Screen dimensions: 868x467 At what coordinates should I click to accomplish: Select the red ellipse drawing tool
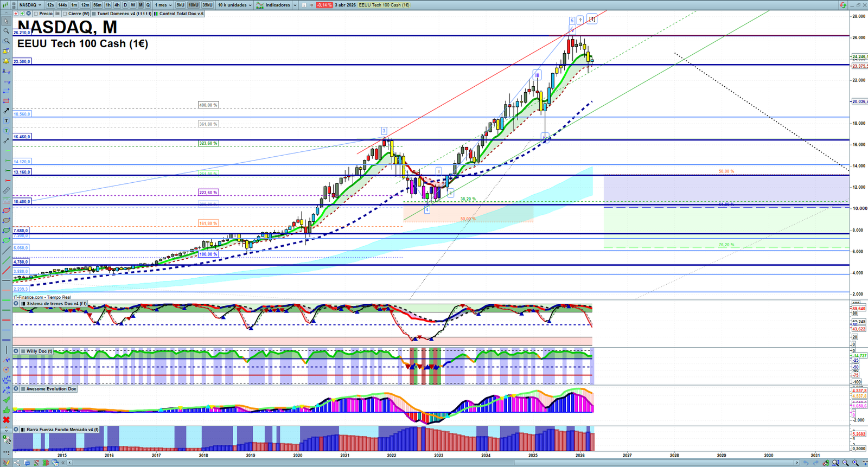tap(6, 210)
